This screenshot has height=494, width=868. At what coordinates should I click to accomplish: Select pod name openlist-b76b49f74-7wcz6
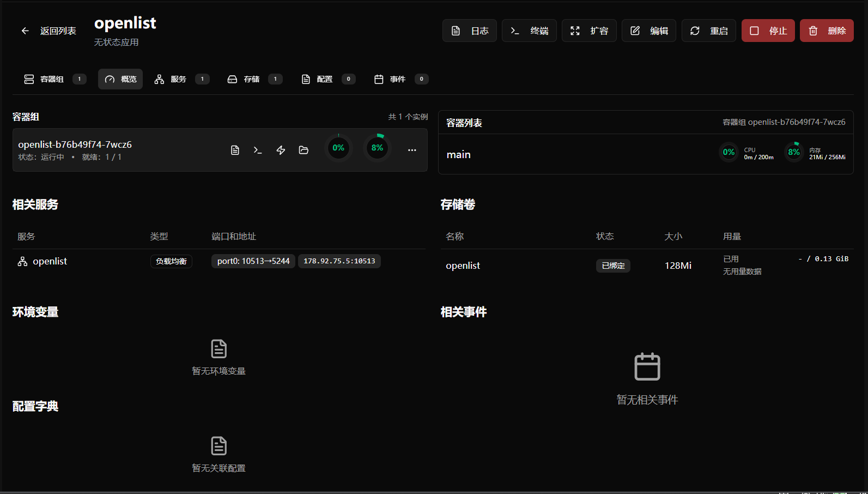[x=75, y=144]
